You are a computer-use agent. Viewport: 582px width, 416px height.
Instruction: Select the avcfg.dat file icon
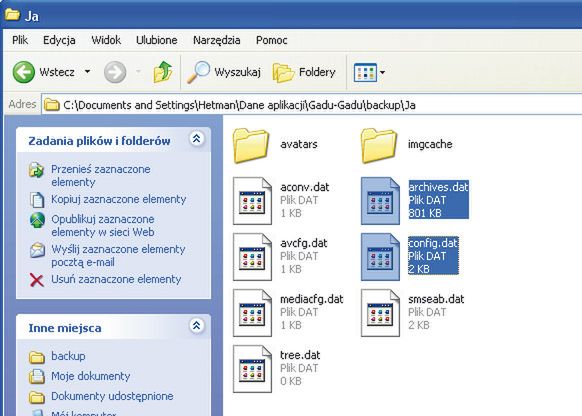pos(252,257)
